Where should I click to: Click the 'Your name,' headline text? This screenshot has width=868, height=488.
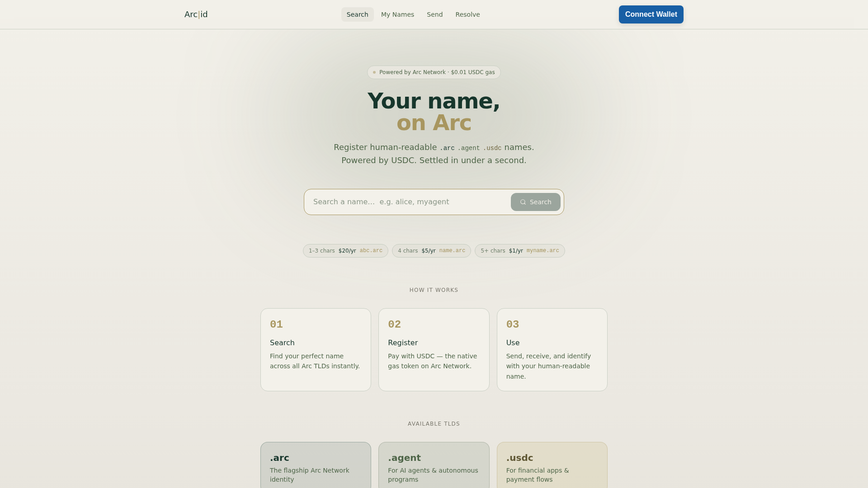click(x=434, y=101)
